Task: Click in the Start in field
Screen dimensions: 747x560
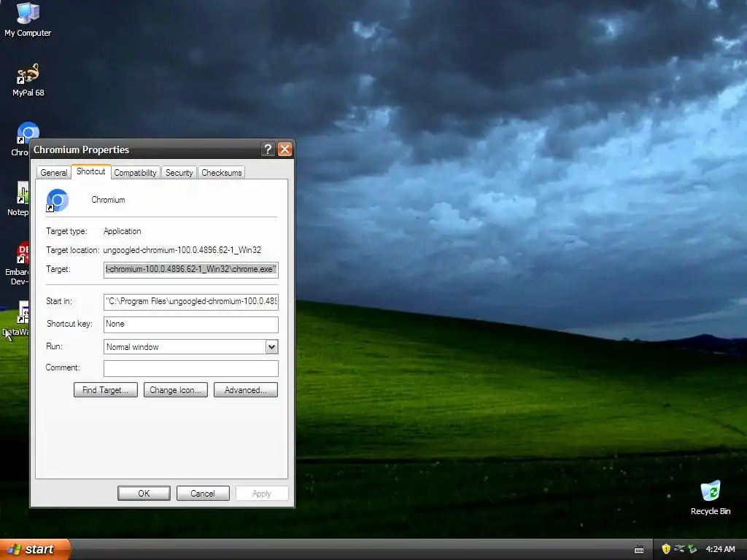Action: [191, 301]
